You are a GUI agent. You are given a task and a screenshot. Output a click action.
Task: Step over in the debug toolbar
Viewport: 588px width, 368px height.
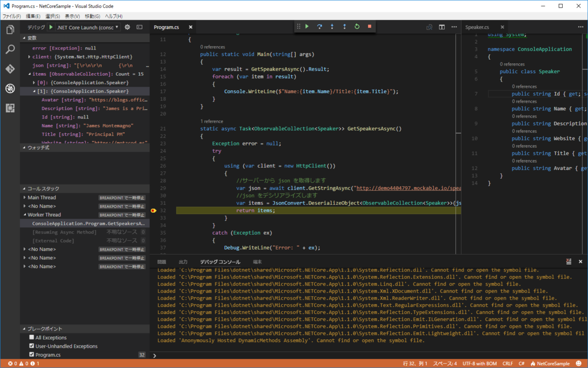tap(319, 26)
